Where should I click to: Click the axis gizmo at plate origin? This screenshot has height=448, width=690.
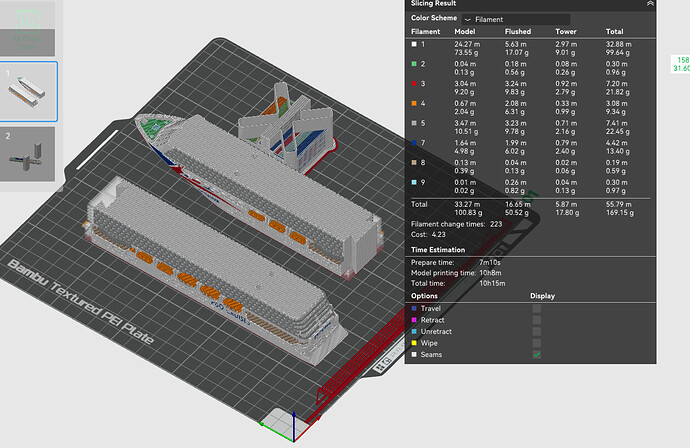pyautogui.click(x=291, y=426)
